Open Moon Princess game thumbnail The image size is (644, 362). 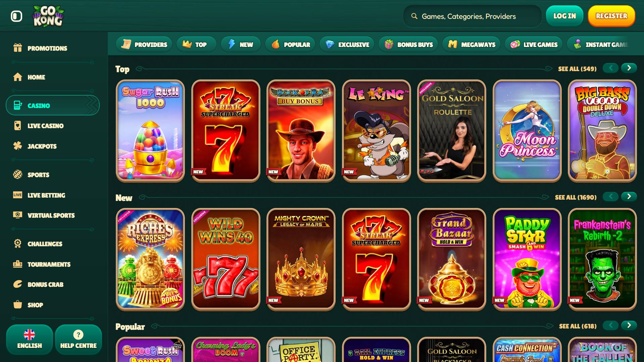coord(527,131)
